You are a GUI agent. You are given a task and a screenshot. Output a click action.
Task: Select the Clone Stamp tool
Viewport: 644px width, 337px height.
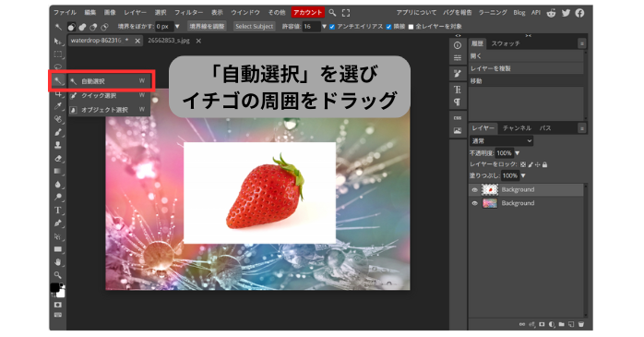(x=58, y=145)
